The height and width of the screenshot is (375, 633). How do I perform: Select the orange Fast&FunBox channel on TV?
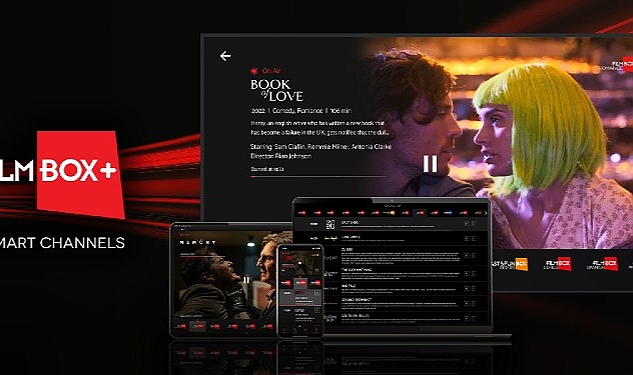(x=509, y=264)
